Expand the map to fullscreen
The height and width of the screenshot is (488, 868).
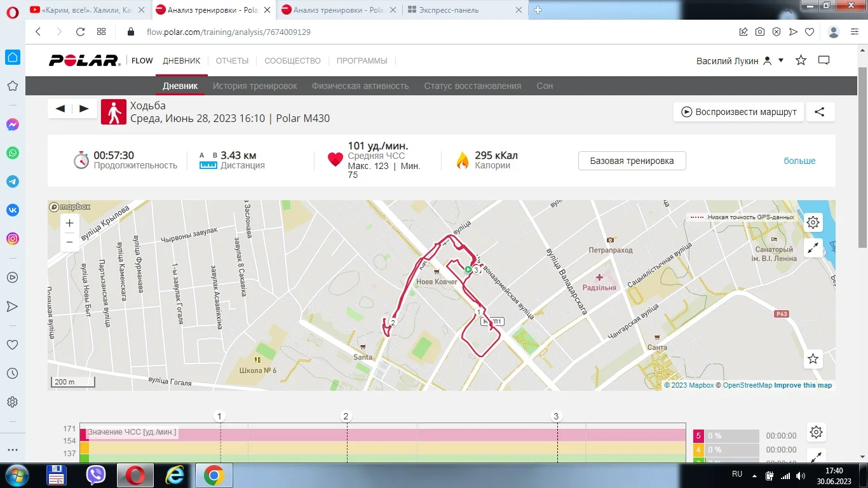[x=813, y=248]
